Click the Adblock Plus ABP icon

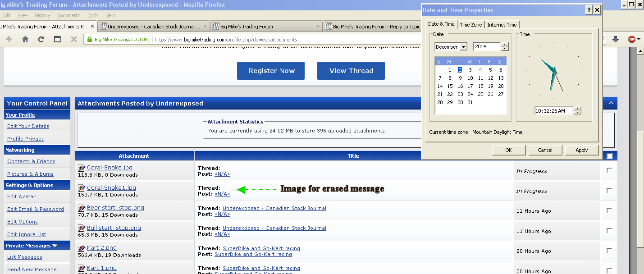pyautogui.click(x=631, y=39)
